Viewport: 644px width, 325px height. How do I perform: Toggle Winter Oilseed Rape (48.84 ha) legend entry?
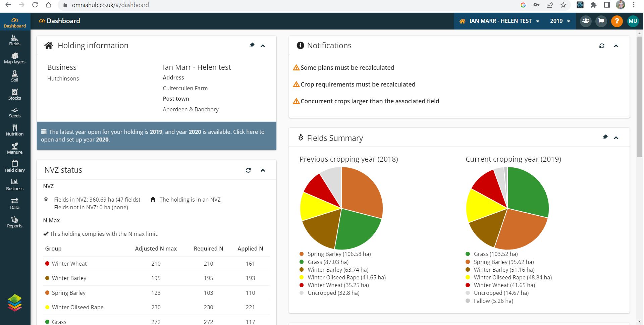click(508, 277)
